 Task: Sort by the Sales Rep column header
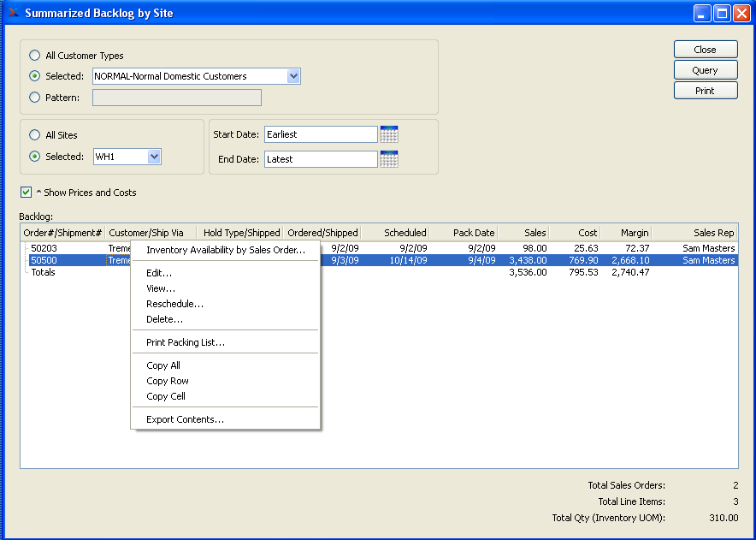[x=694, y=233]
